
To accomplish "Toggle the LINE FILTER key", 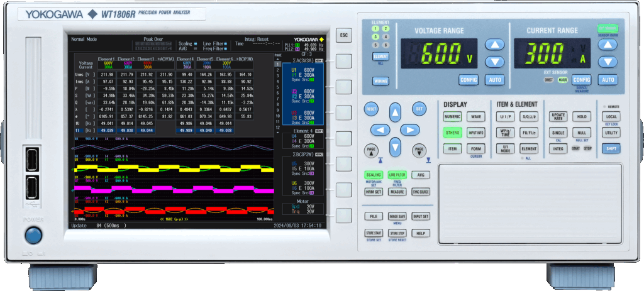I will pos(397,175).
